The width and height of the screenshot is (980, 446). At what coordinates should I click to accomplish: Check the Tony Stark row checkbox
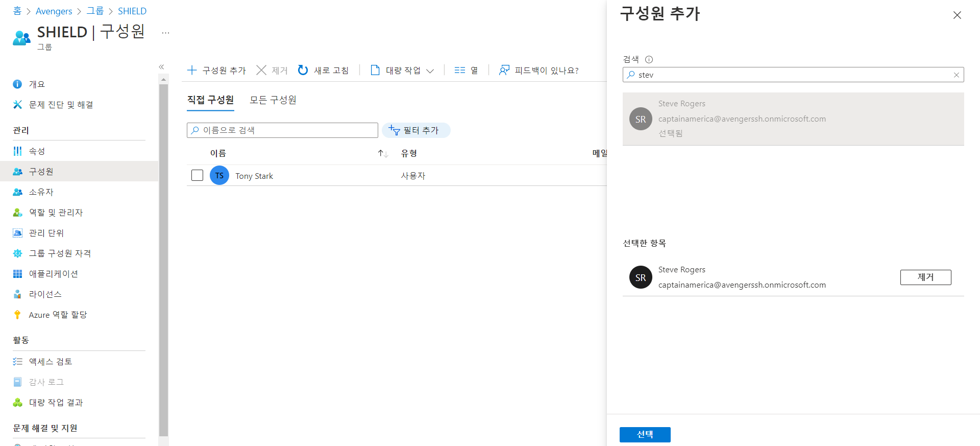point(197,175)
